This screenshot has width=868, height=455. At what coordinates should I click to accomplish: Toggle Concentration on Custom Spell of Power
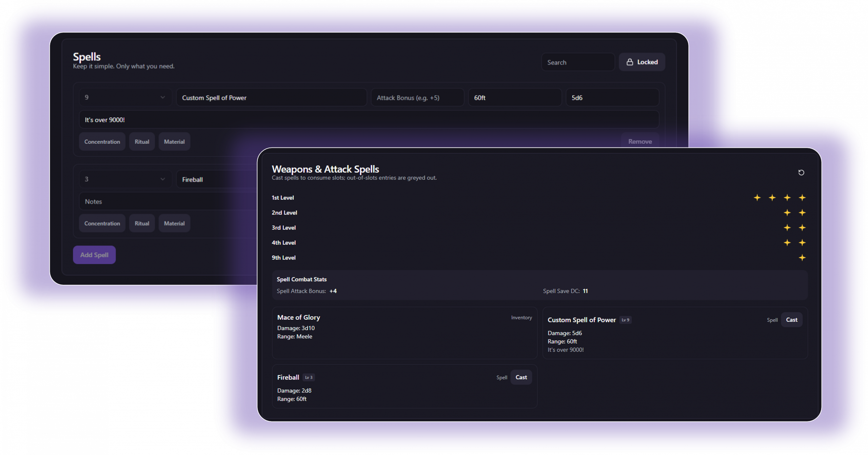(102, 142)
